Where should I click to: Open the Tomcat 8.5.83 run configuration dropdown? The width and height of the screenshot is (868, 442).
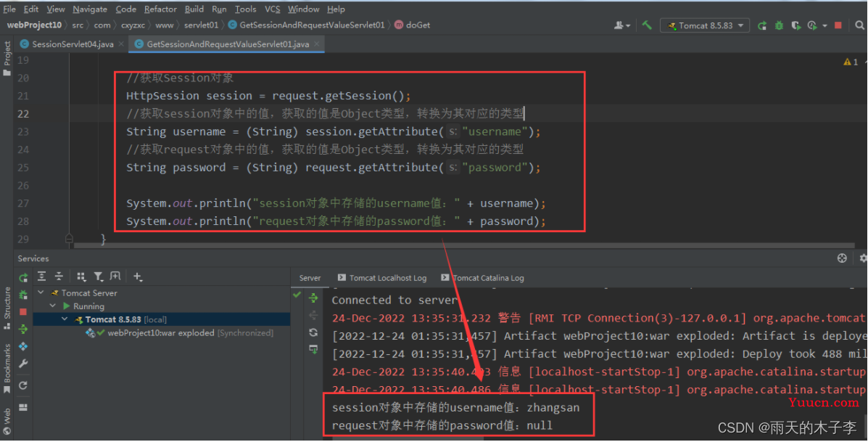[705, 25]
